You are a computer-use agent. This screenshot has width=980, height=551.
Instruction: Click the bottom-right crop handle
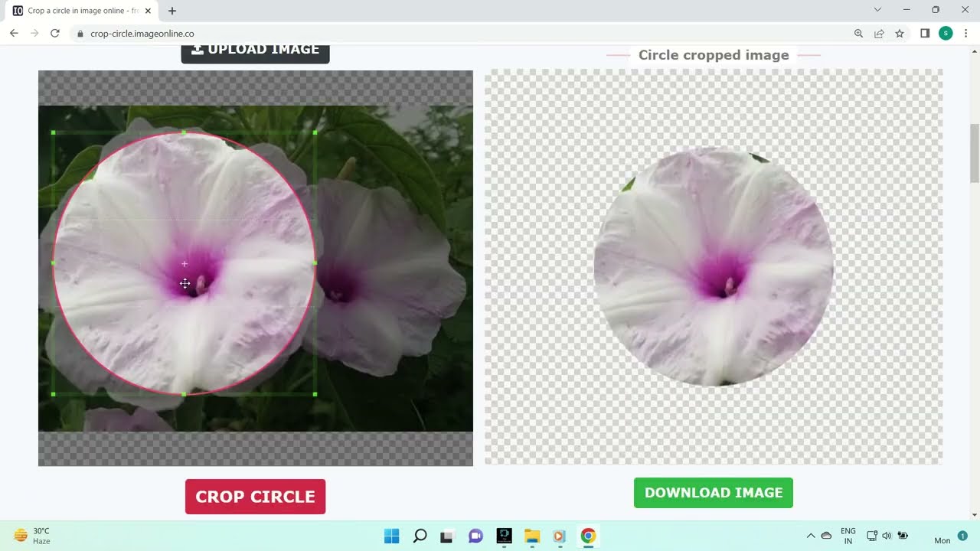pos(315,394)
